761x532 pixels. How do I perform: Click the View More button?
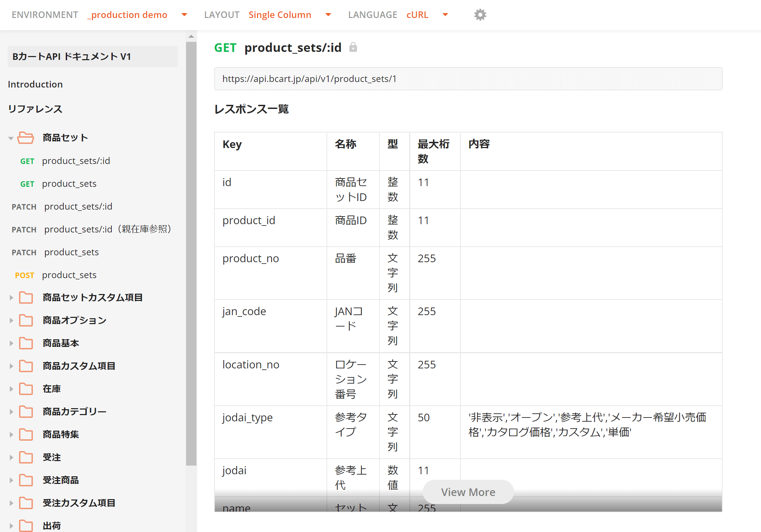tap(468, 492)
